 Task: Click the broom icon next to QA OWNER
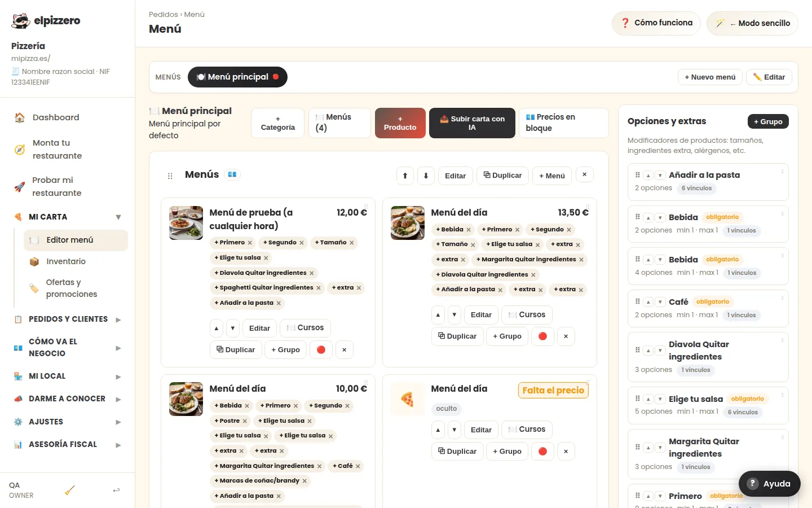click(x=70, y=490)
